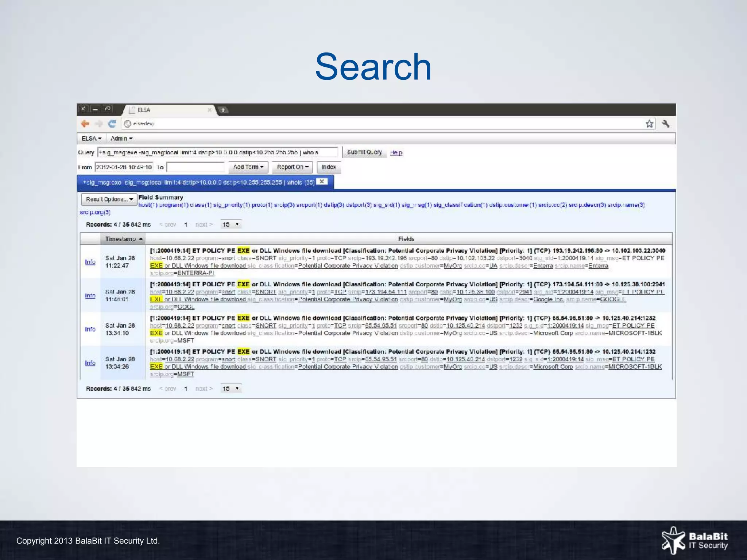This screenshot has width=747, height=560.
Task: Click the Index button
Action: 329,167
